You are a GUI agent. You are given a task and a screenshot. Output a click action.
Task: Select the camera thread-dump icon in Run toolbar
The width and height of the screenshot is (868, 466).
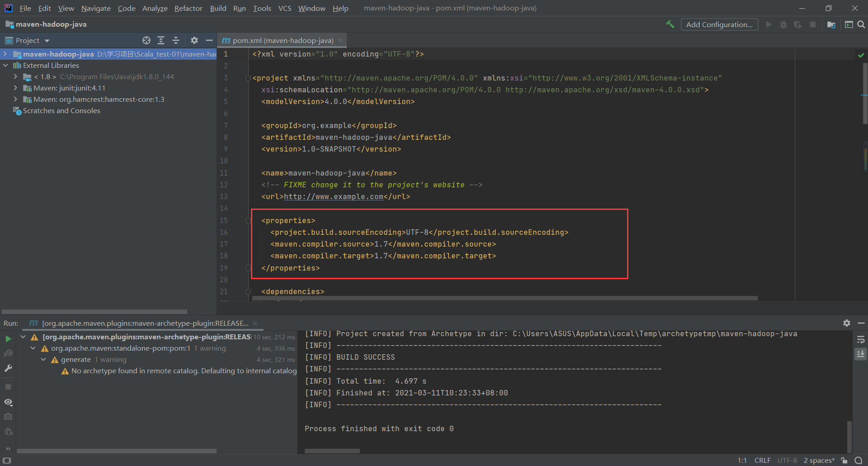click(8, 416)
